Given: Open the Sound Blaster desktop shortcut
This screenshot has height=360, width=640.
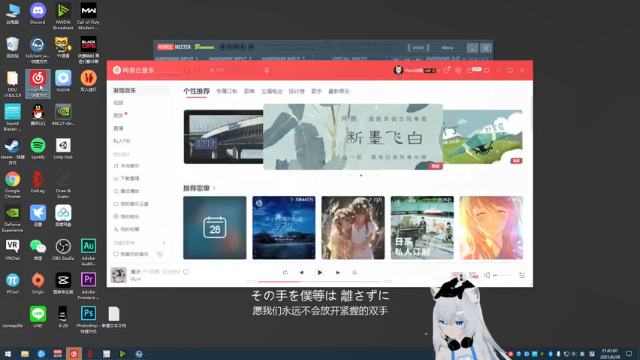Looking at the screenshot, I should (12, 117).
